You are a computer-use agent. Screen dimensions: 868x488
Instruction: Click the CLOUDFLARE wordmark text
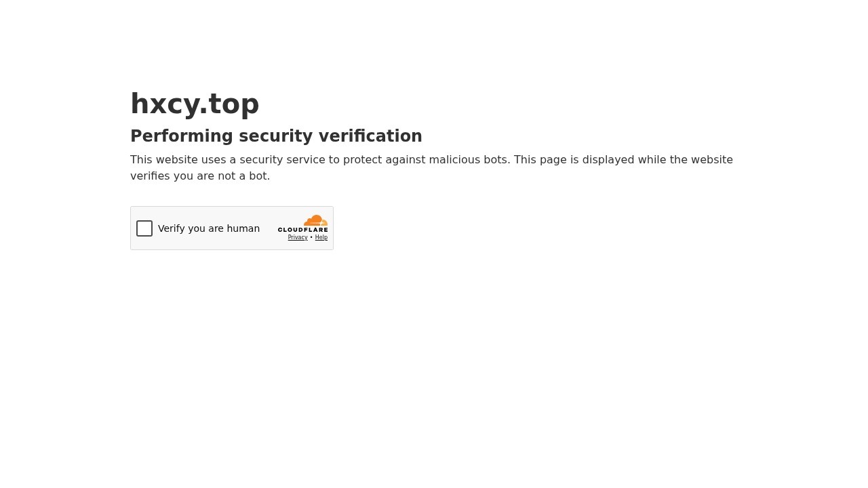tap(302, 230)
